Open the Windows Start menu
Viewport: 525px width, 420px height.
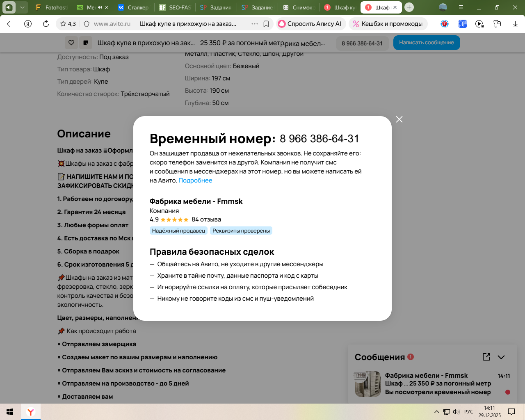(10, 412)
